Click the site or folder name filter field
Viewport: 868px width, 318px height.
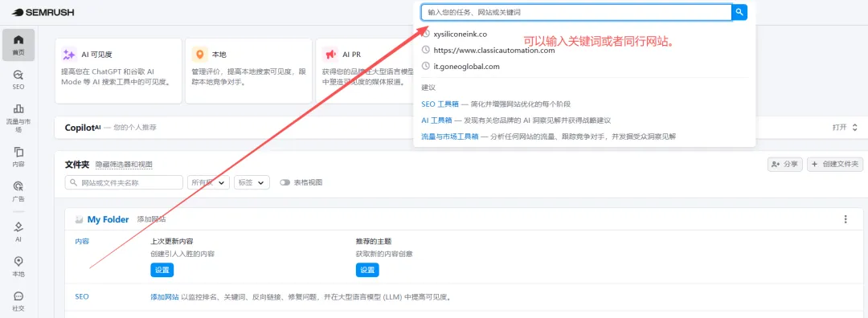coord(124,182)
